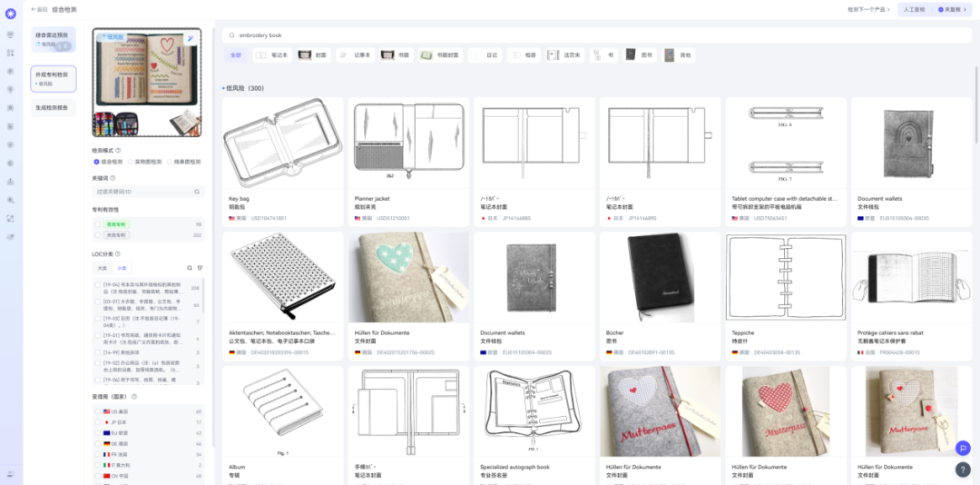This screenshot has height=485, width=980.
Task: Click the app logo in the left sidebar
Action: pyautogui.click(x=10, y=12)
